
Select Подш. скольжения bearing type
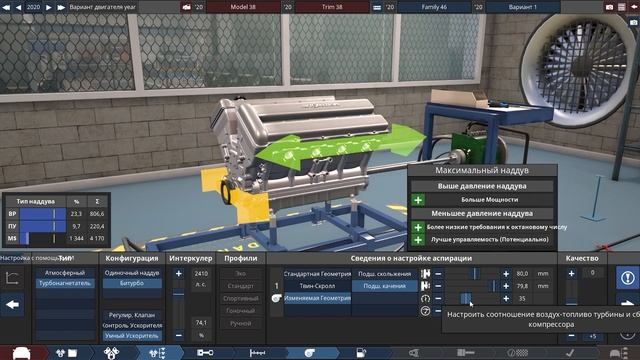pos(384,274)
